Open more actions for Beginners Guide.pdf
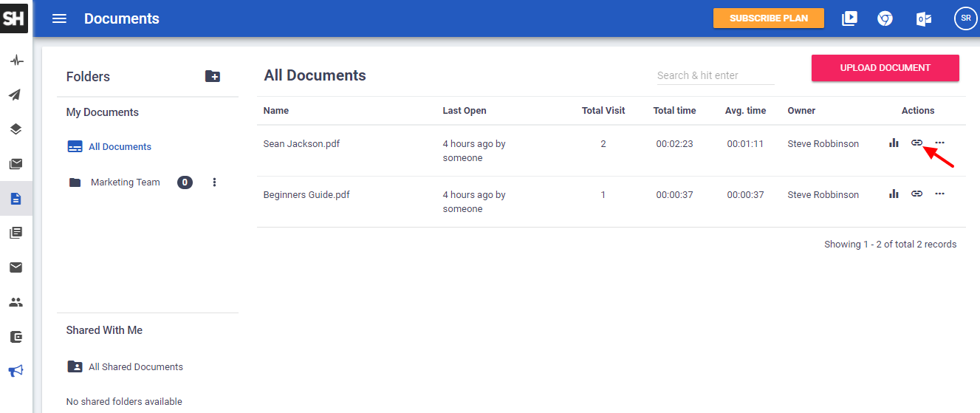980x413 pixels. coord(939,194)
